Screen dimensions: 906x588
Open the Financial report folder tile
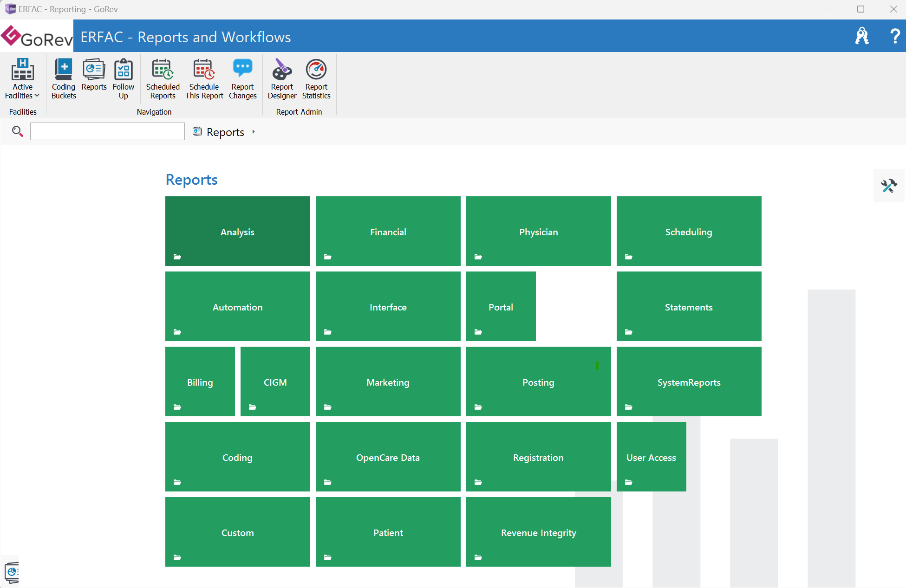click(388, 231)
